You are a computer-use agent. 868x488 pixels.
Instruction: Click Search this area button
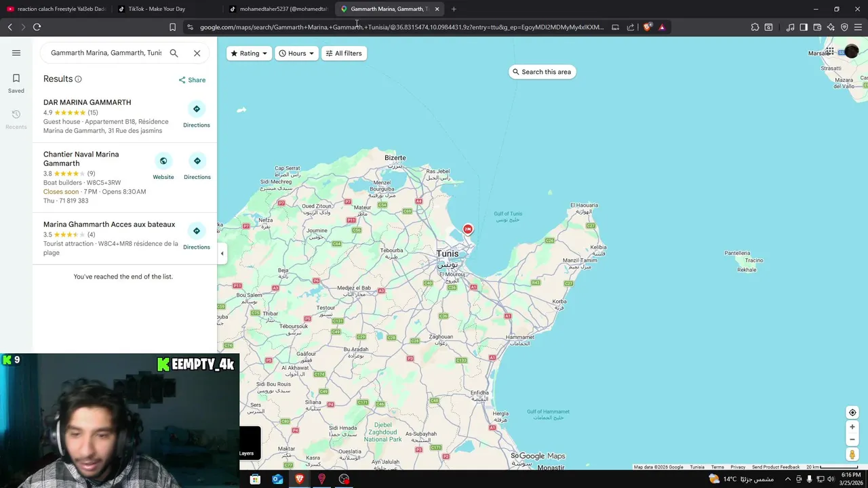tap(542, 72)
